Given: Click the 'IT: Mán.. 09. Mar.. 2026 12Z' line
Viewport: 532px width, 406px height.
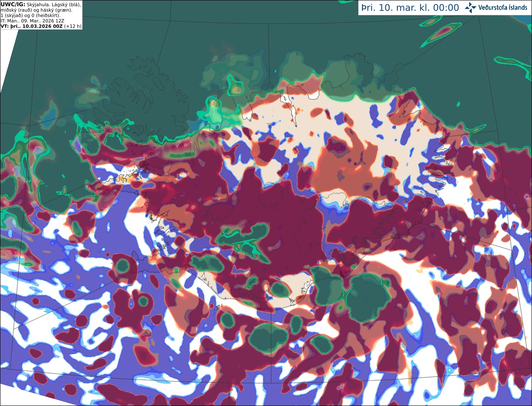Looking at the screenshot, I should [32, 21].
